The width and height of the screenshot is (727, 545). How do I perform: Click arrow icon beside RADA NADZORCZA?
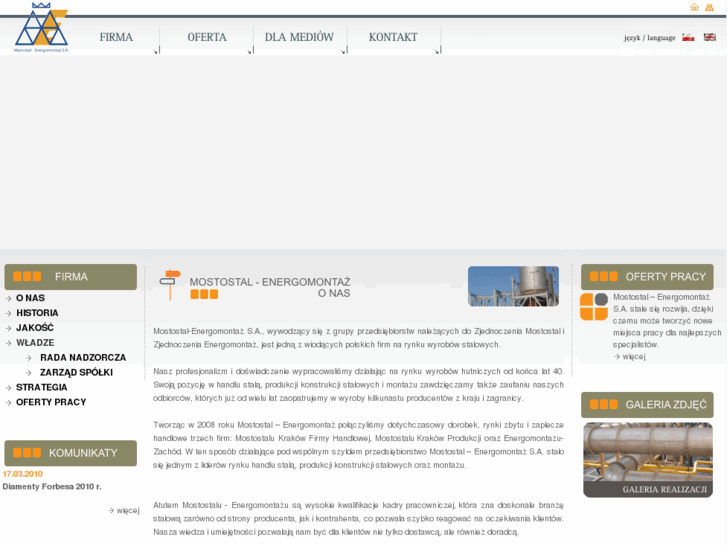(29, 358)
